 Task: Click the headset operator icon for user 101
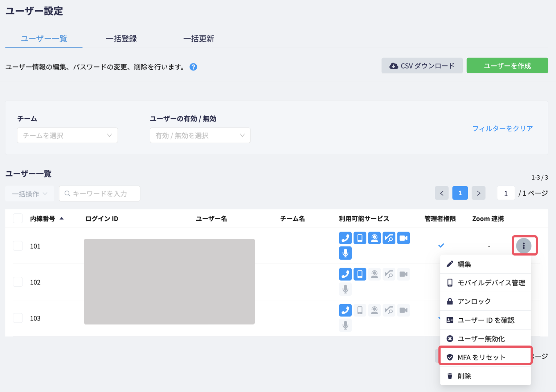374,238
